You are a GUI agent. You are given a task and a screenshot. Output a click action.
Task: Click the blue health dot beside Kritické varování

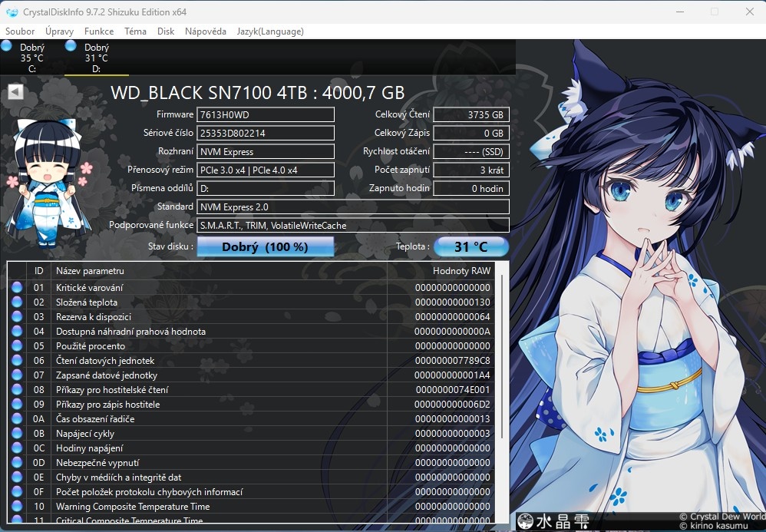tap(17, 287)
